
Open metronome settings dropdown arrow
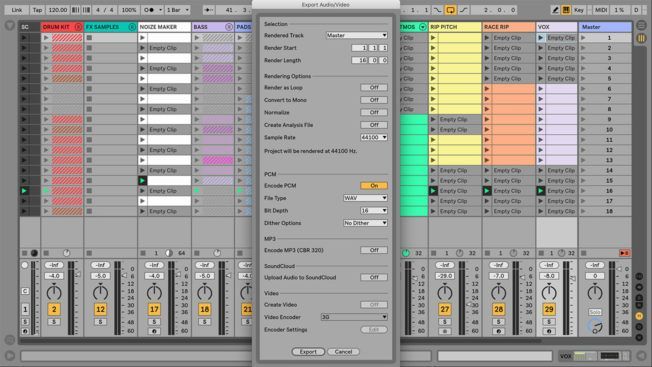161,10
